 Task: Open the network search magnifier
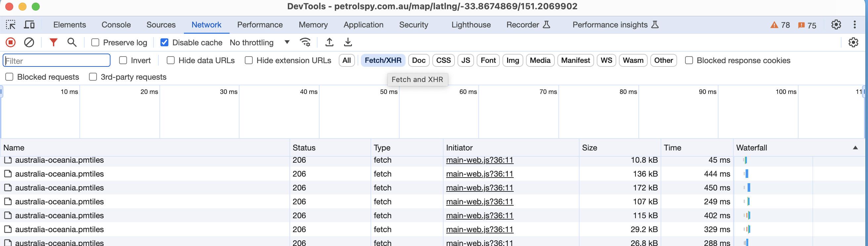tap(72, 42)
